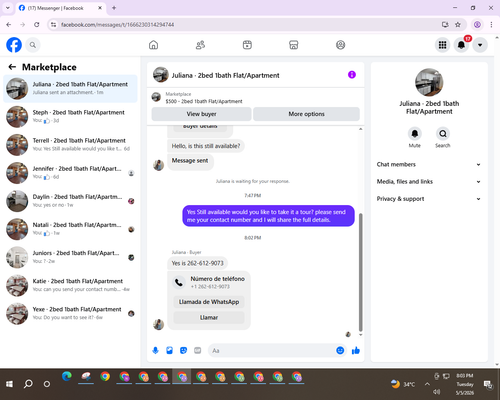Open Natali conversation in the list
The height and width of the screenshot is (400, 500).
(70, 229)
